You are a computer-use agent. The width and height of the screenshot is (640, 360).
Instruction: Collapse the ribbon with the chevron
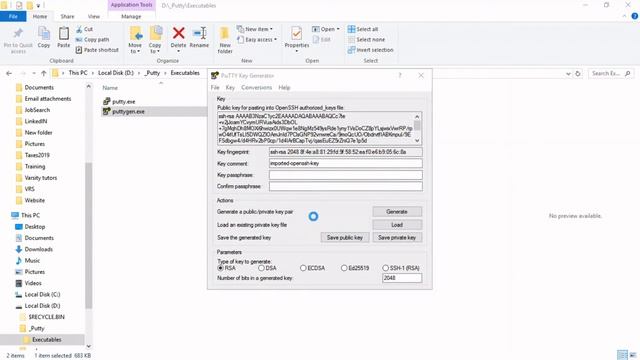click(624, 16)
